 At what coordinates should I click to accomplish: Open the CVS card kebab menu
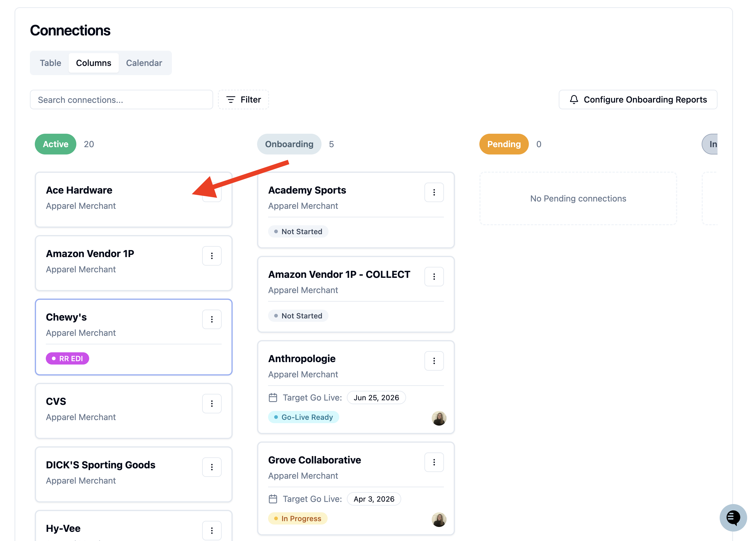pyautogui.click(x=212, y=404)
